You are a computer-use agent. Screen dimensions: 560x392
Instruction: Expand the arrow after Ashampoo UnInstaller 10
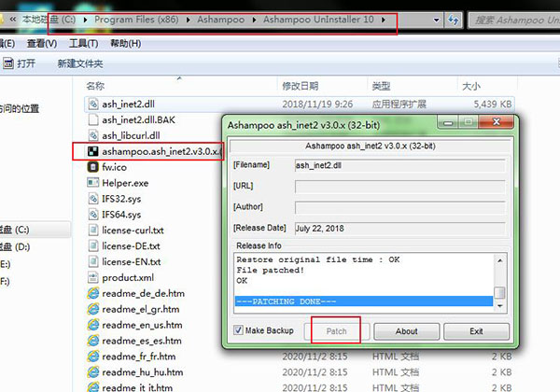click(384, 20)
